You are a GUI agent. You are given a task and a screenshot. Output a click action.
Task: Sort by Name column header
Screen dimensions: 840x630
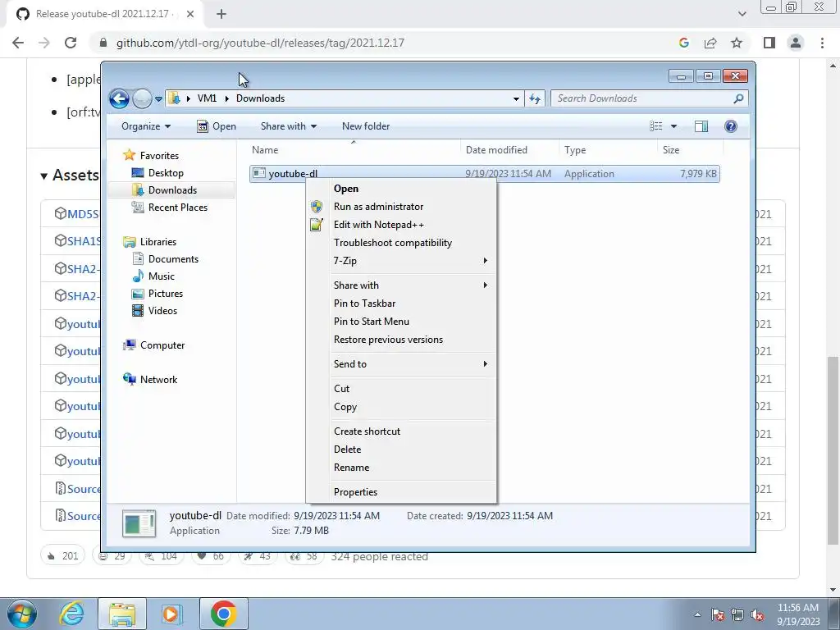pos(354,150)
